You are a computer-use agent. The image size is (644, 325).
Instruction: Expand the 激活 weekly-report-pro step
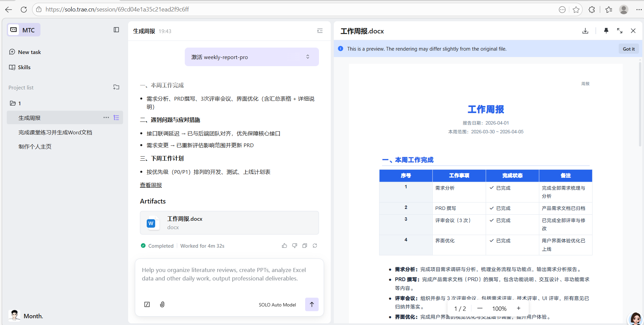[308, 57]
